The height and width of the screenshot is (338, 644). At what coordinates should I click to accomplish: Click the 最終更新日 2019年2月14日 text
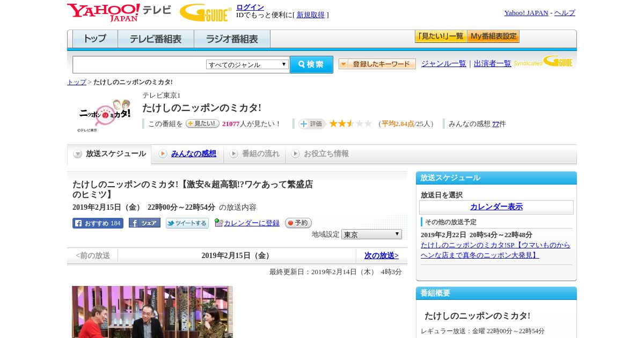[x=335, y=272]
